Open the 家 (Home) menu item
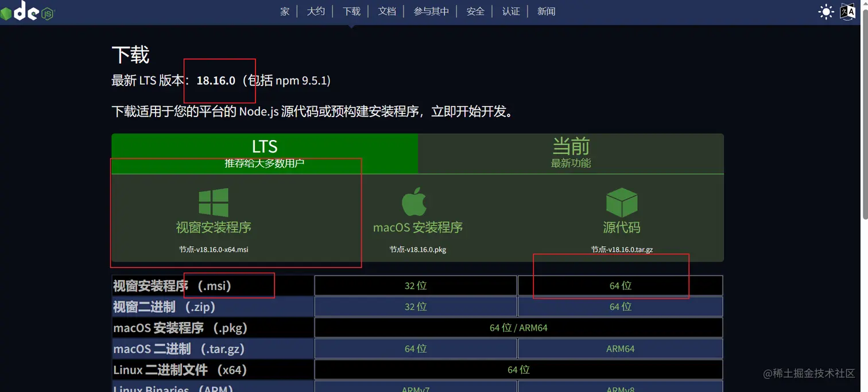Screen dimensions: 868x392 click(285, 11)
